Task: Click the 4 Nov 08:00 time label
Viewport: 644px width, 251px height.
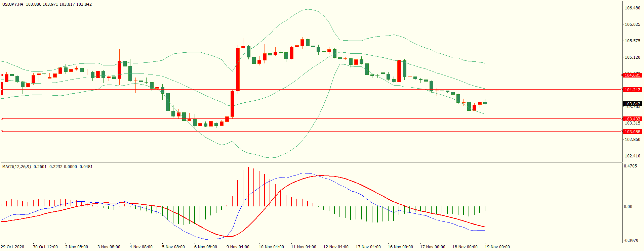Action: 141,247
